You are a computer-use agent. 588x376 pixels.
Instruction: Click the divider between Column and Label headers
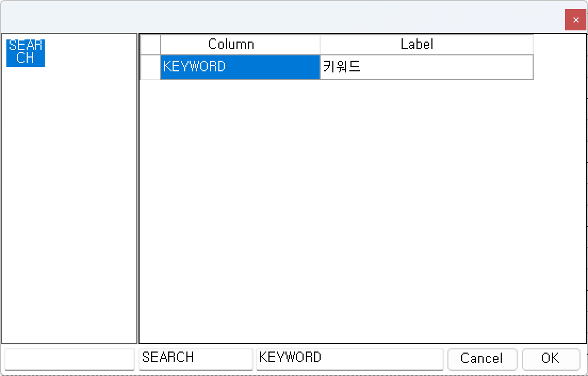[x=320, y=44]
